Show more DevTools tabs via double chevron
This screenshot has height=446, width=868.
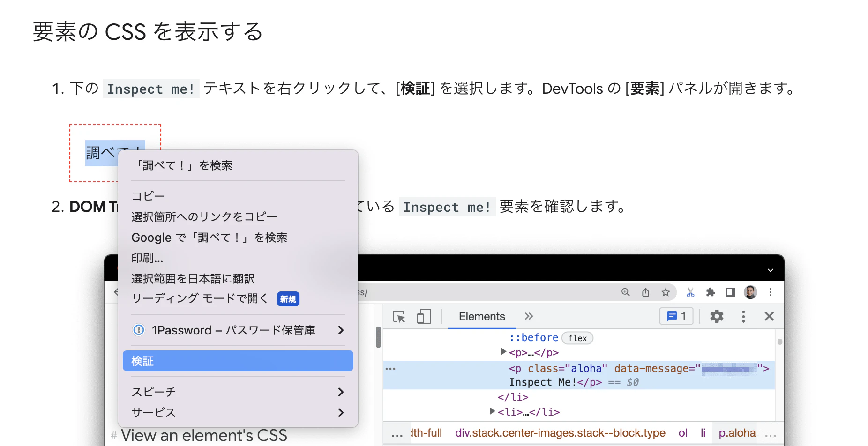(x=529, y=316)
